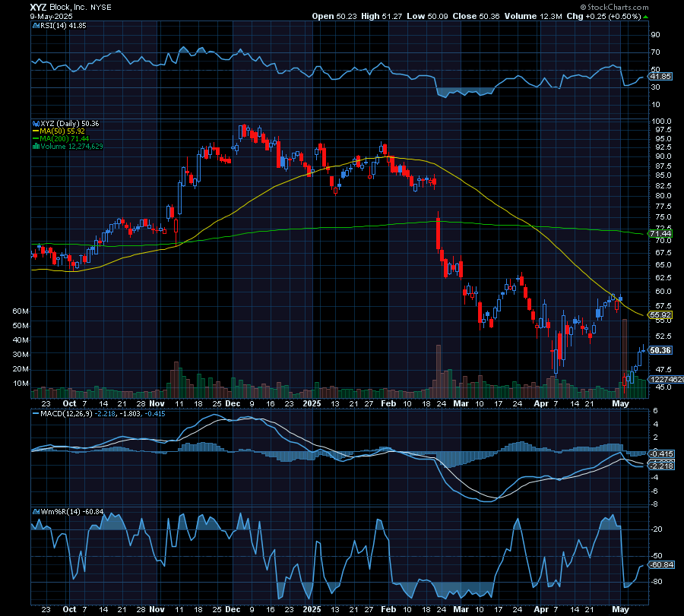Click the green MA(200) line marker
The image size is (684, 616).
[35, 138]
